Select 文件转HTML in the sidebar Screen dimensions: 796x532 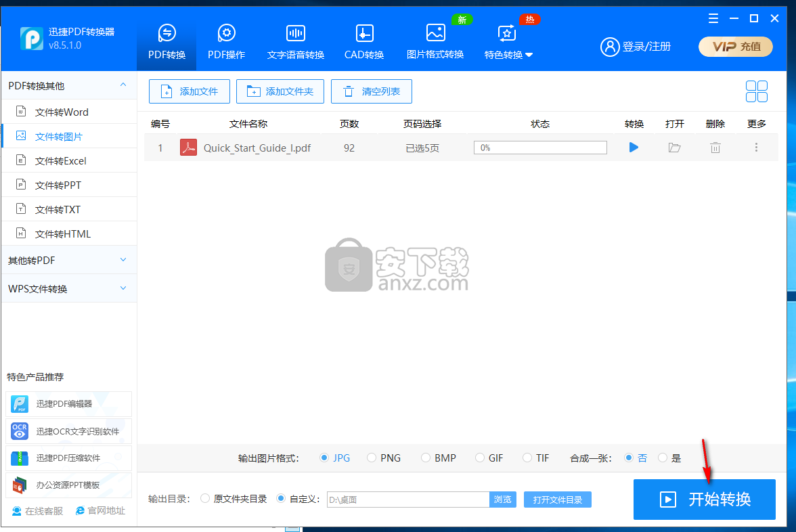[69, 234]
